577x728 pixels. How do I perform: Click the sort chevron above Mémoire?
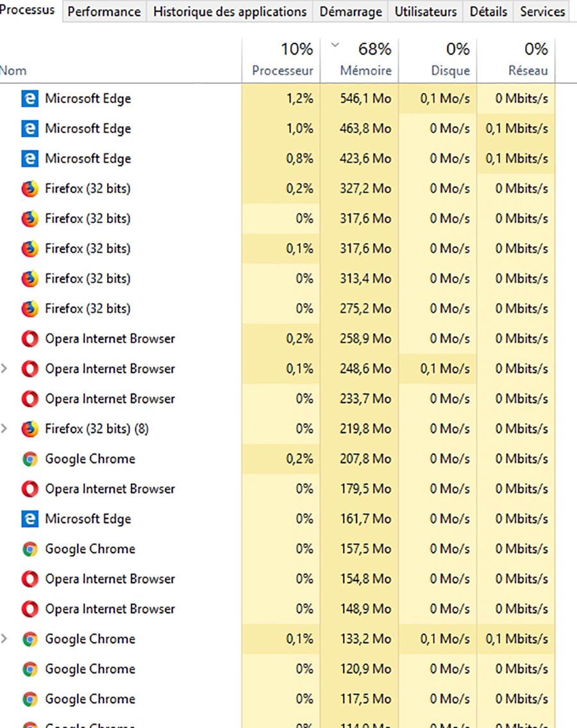pos(335,45)
